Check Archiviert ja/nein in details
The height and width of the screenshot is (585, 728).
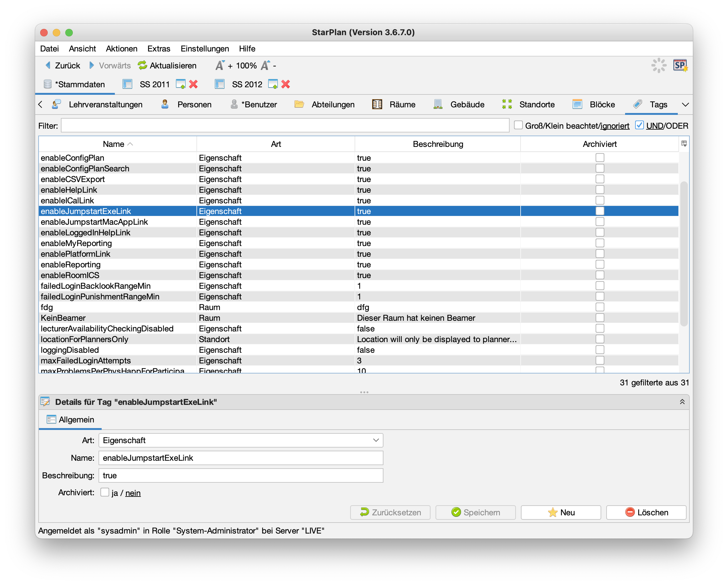[x=105, y=492]
